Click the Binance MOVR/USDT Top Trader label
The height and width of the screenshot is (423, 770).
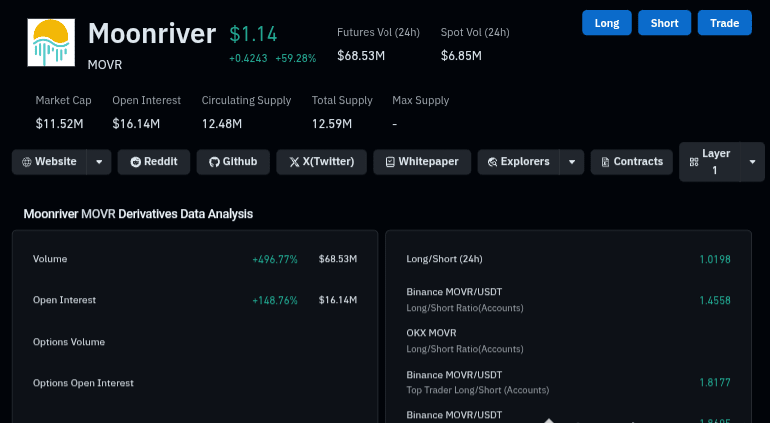point(454,375)
